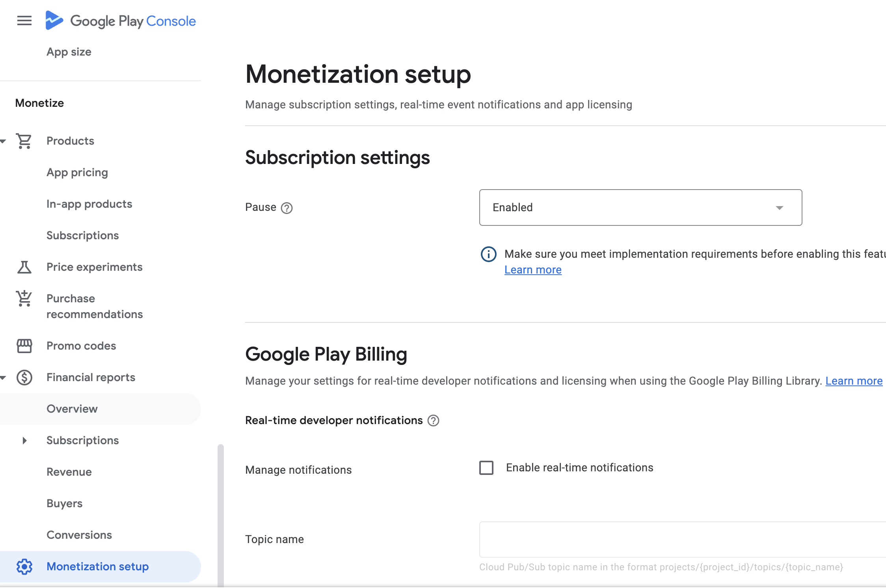Open the Pause Enabled dropdown
Image resolution: width=886 pixels, height=588 pixels.
click(x=640, y=208)
